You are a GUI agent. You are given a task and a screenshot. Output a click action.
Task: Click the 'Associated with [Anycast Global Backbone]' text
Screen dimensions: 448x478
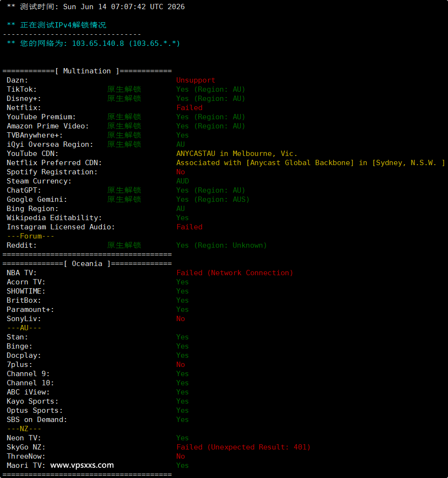coord(265,163)
